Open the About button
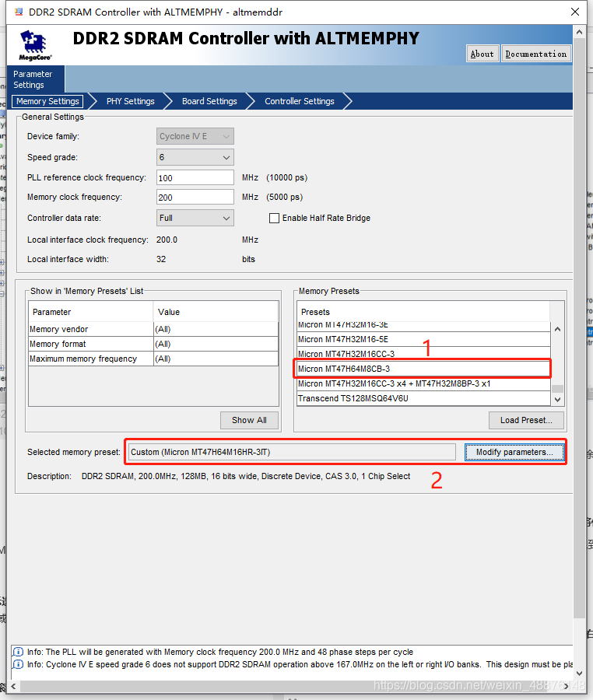Screen dimensions: 593x700 tap(482, 54)
